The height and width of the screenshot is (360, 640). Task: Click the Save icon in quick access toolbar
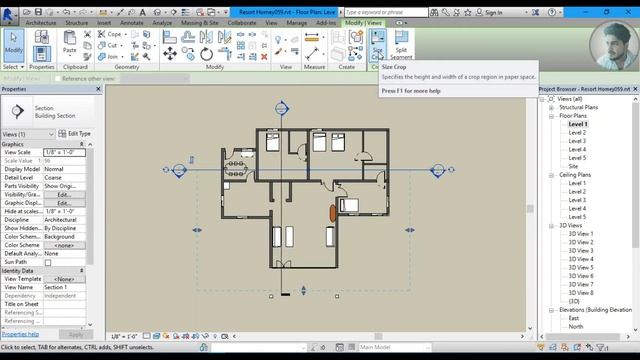pyautogui.click(x=38, y=12)
